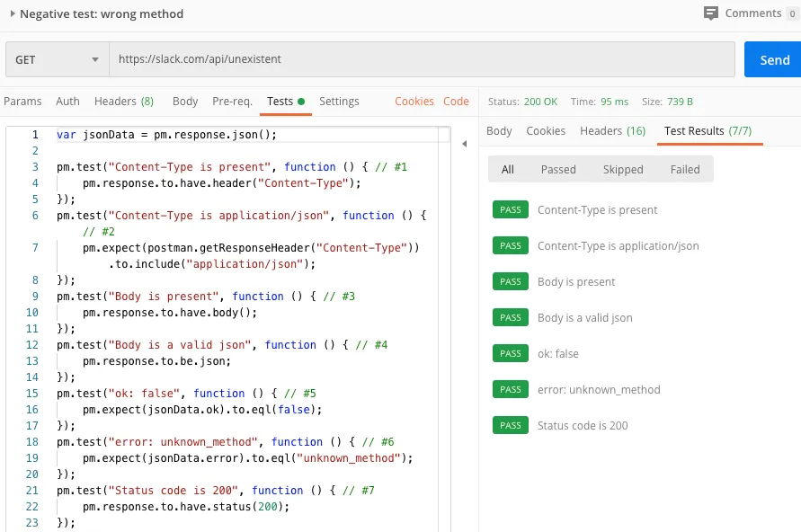Click code line 22 status(200)
The height and width of the screenshot is (532, 801).
186,507
